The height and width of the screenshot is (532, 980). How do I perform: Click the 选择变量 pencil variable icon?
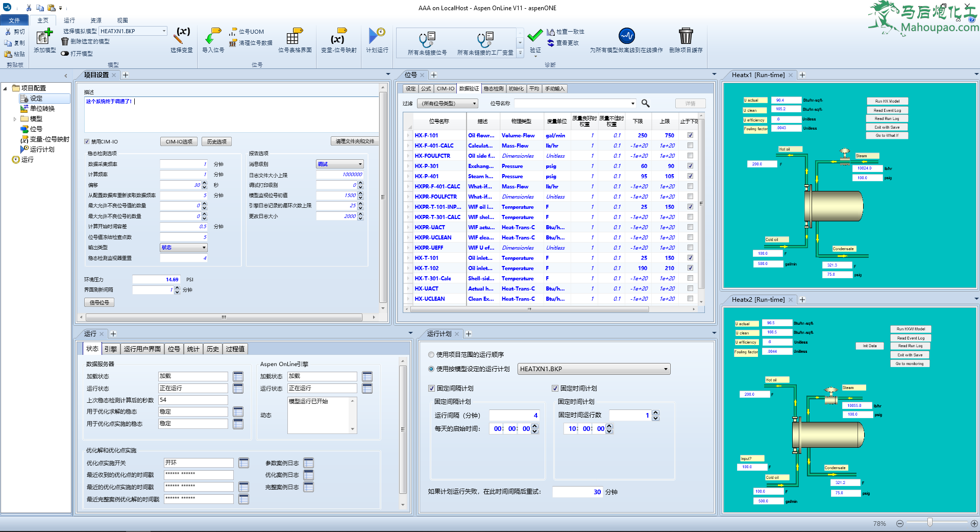click(x=182, y=36)
